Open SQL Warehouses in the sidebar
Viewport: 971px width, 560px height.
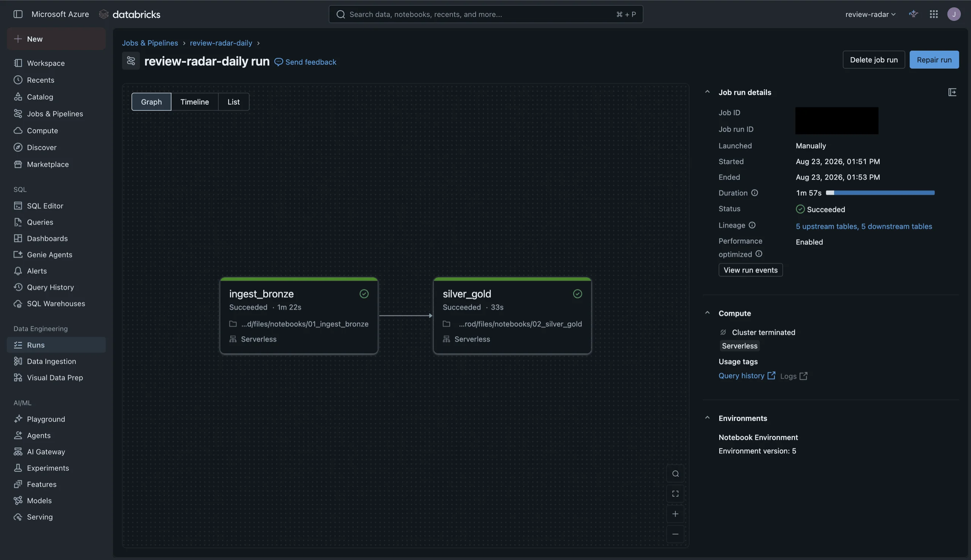pos(56,303)
